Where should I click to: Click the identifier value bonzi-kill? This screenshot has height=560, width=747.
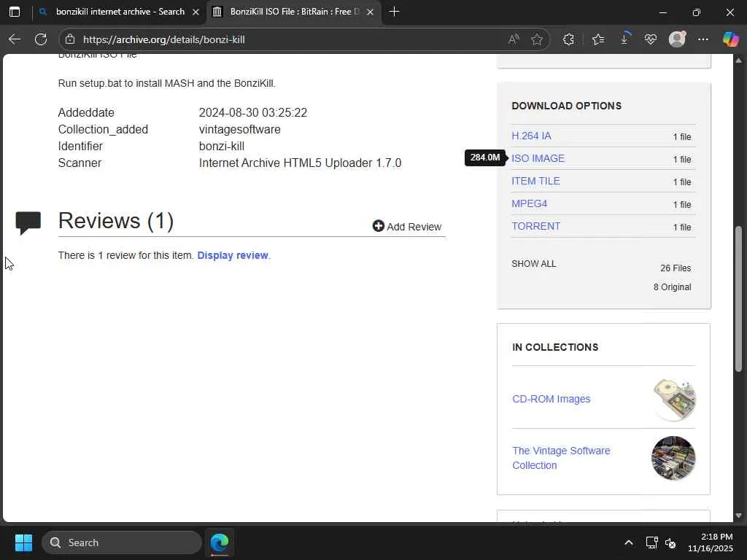222,146
